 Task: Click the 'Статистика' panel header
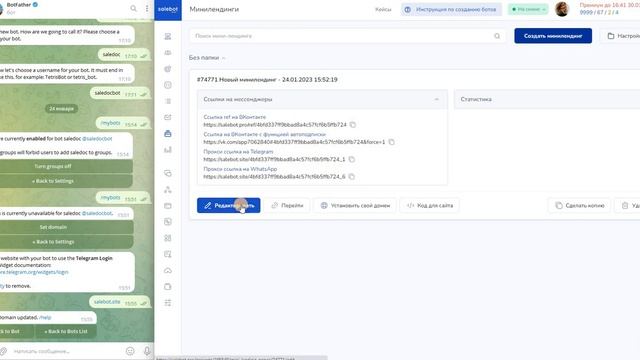click(547, 99)
